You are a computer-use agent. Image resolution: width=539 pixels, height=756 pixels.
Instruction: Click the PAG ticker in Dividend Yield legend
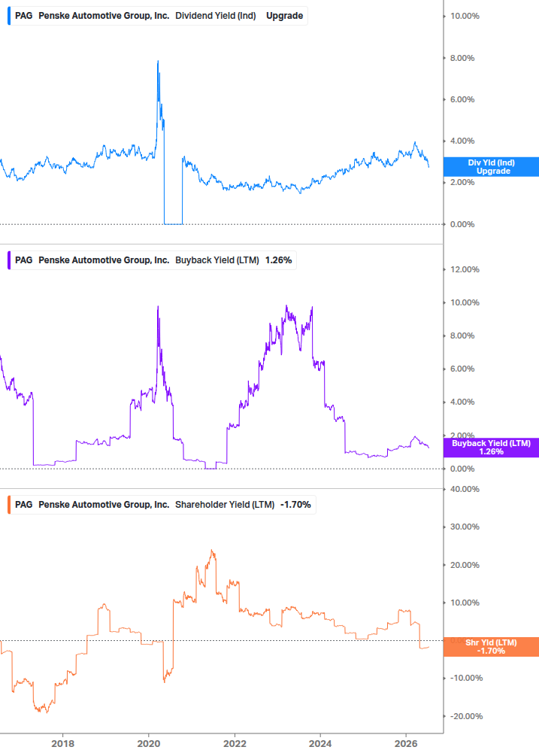pos(23,16)
